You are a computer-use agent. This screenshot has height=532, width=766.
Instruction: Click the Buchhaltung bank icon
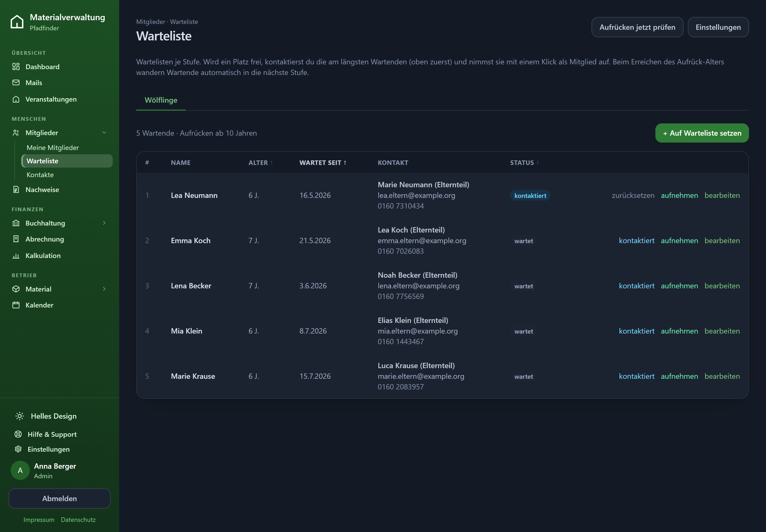[x=16, y=223]
